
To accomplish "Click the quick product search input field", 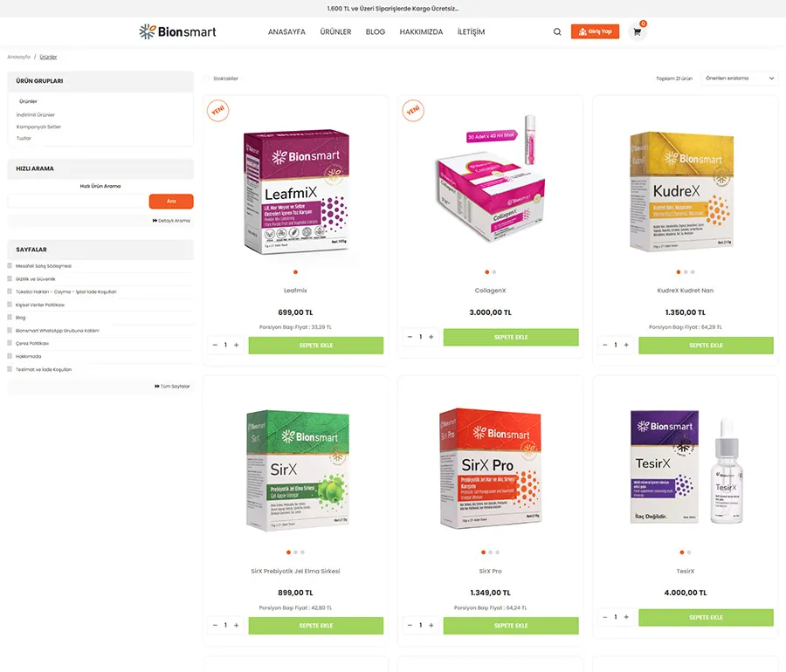I will pyautogui.click(x=78, y=202).
